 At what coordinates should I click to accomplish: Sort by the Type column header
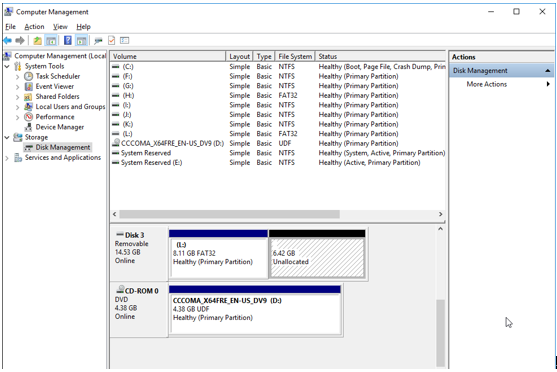[264, 56]
